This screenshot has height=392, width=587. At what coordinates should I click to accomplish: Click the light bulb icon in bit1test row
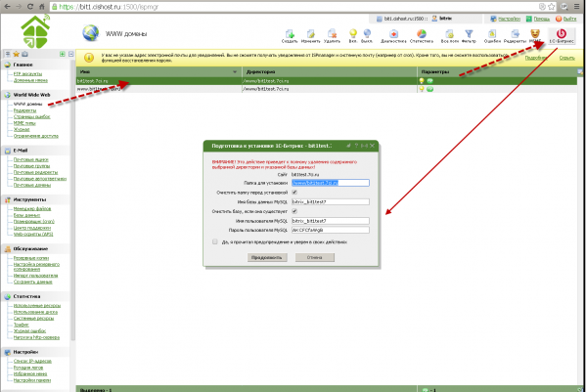pos(422,81)
